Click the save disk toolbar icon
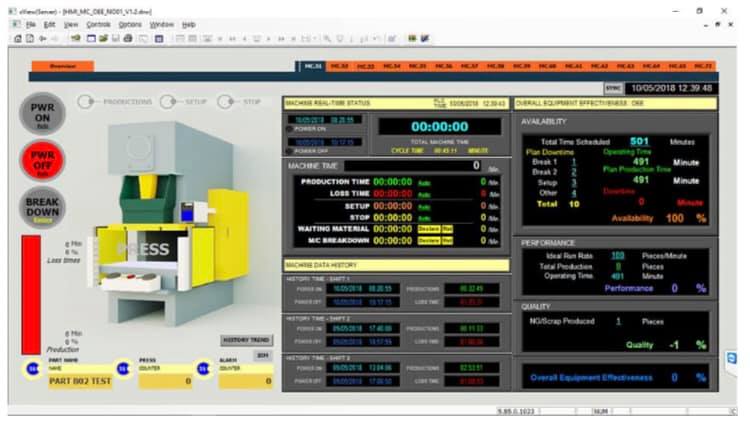 115,38
